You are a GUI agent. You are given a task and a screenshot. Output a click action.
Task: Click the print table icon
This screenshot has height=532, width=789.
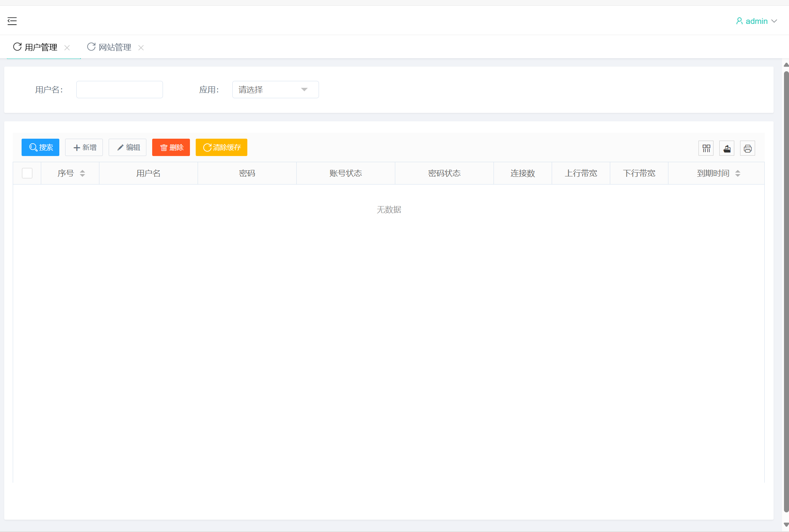(x=748, y=148)
